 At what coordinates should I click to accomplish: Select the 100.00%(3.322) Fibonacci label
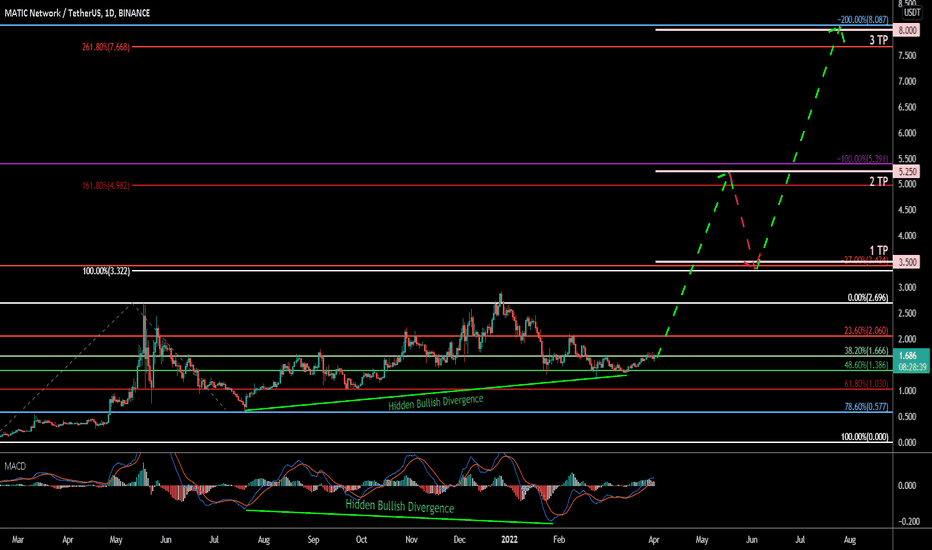(106, 271)
